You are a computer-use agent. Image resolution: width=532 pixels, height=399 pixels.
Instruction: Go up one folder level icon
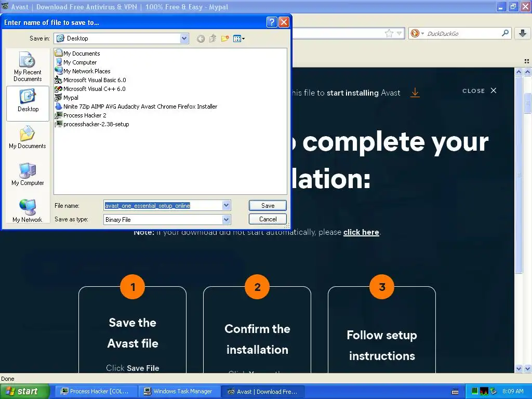point(212,38)
